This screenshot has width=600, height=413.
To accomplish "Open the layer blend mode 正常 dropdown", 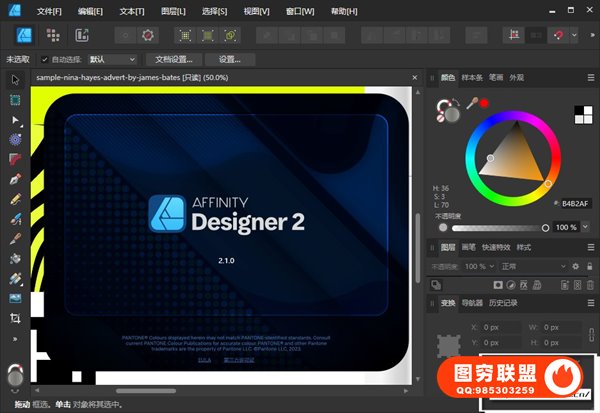I will coord(530,267).
